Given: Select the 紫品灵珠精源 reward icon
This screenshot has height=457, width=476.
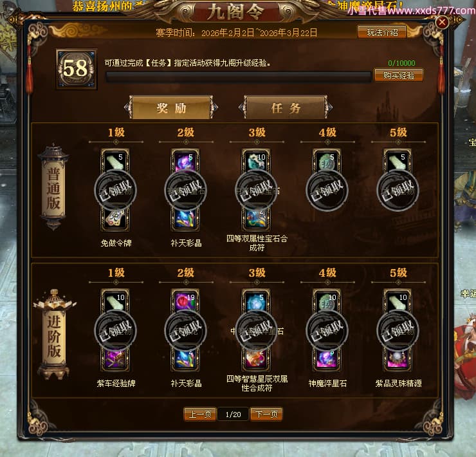Looking at the screenshot, I should (x=398, y=360).
